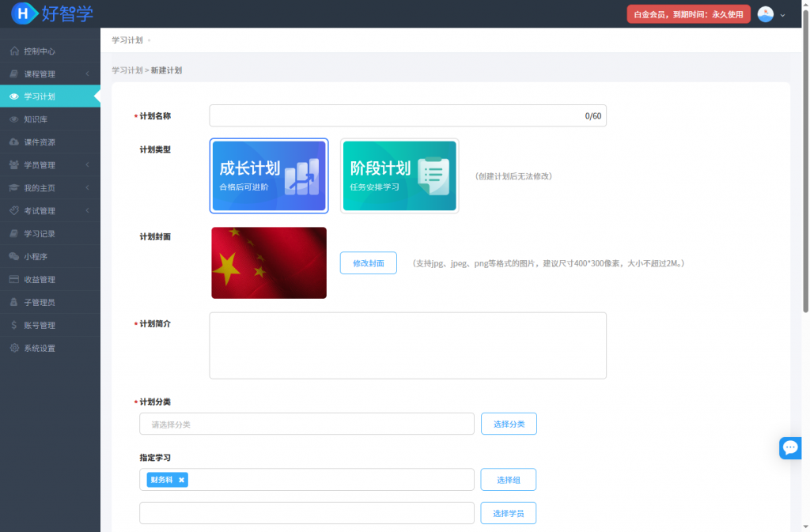
Task: Click the red 白金会员 membership banner
Action: 689,14
